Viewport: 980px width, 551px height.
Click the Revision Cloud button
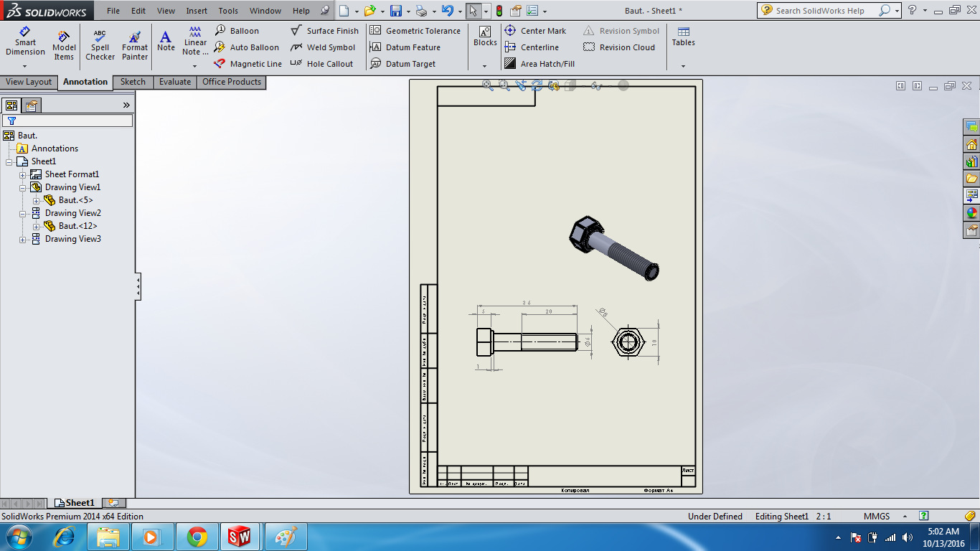(621, 47)
